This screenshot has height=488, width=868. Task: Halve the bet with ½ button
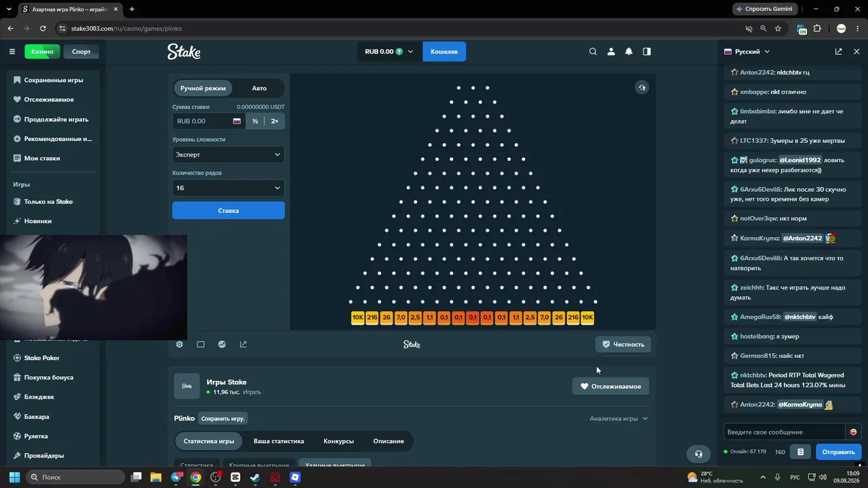(255, 121)
